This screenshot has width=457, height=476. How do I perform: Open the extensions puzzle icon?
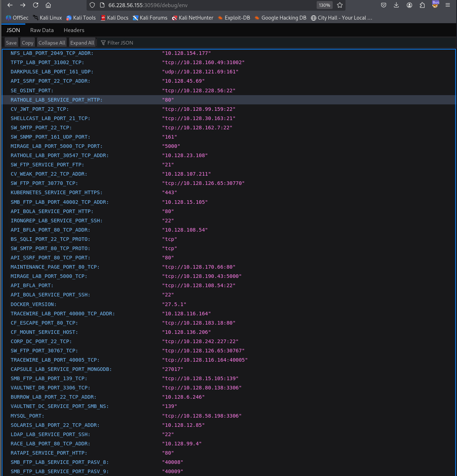click(x=422, y=5)
